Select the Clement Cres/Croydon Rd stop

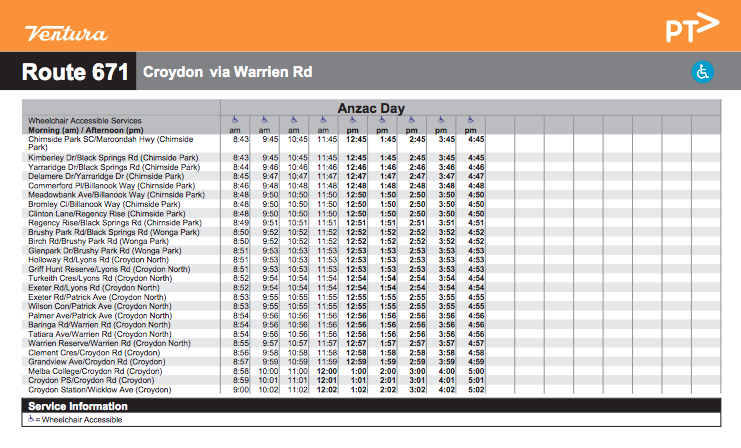[x=94, y=353]
